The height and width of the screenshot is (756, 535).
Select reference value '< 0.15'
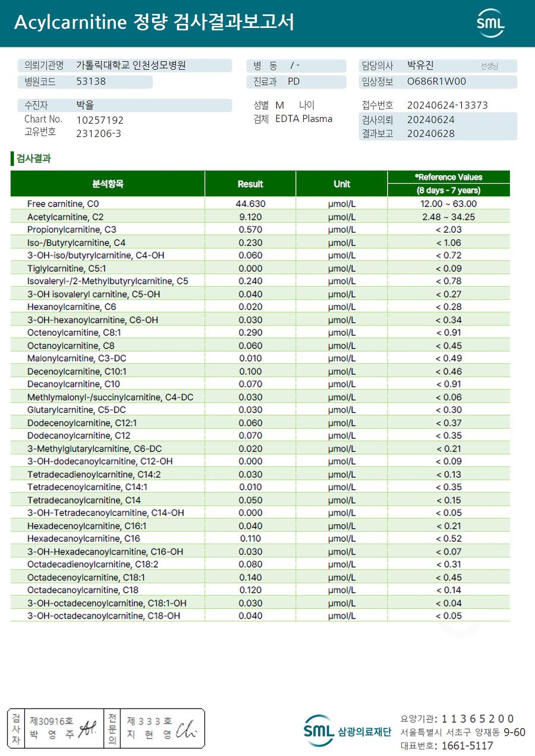click(x=449, y=500)
